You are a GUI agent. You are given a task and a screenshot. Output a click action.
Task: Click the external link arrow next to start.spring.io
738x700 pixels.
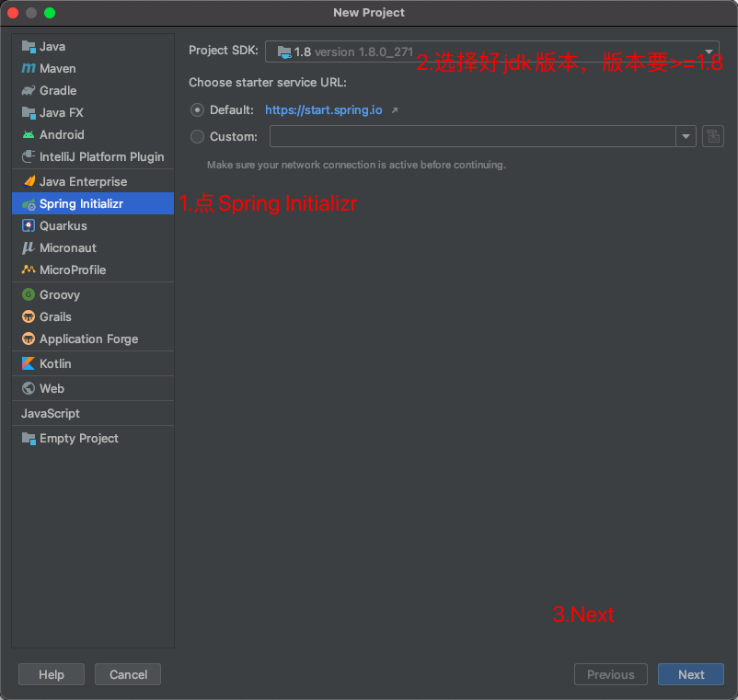point(395,110)
